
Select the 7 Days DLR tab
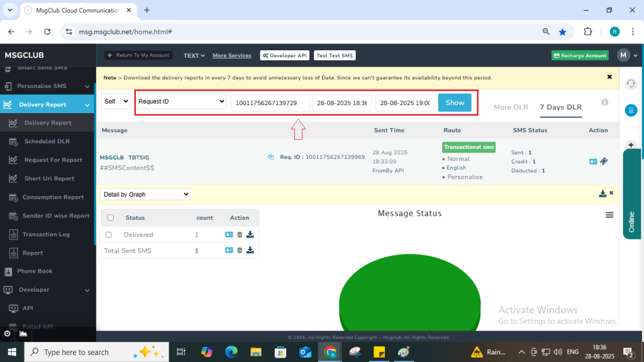560,107
